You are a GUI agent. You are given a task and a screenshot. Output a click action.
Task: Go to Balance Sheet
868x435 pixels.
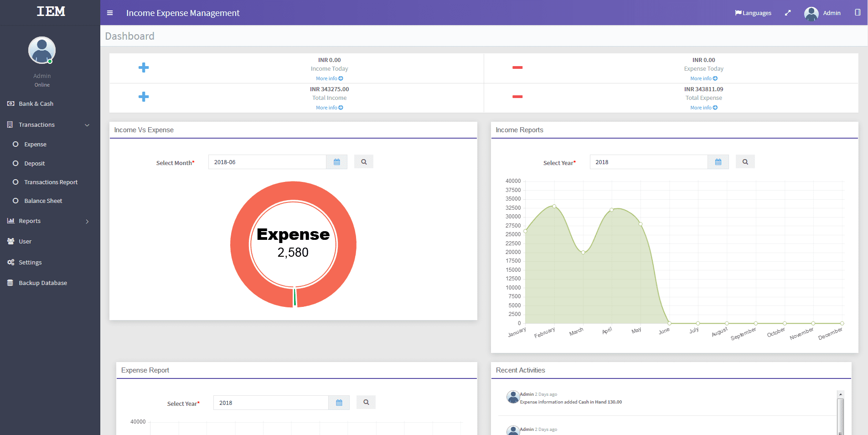pyautogui.click(x=43, y=201)
